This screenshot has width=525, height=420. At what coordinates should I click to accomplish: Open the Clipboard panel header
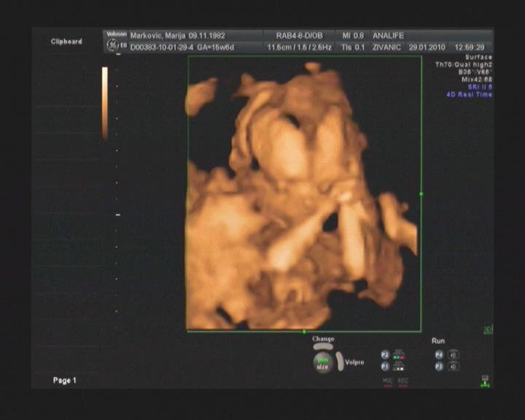(66, 42)
